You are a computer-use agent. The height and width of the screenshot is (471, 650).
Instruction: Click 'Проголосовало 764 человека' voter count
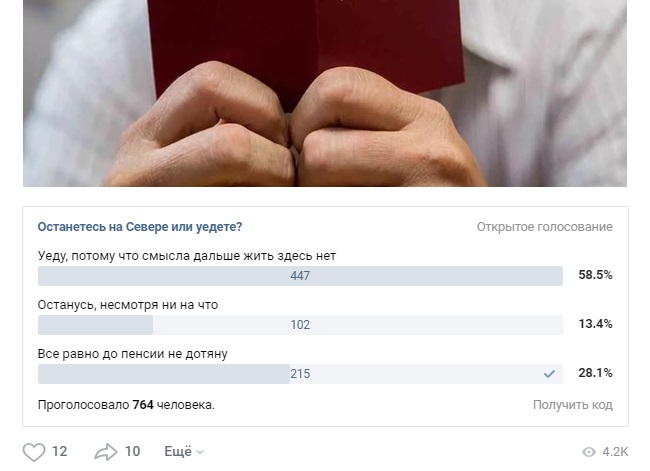click(x=126, y=405)
